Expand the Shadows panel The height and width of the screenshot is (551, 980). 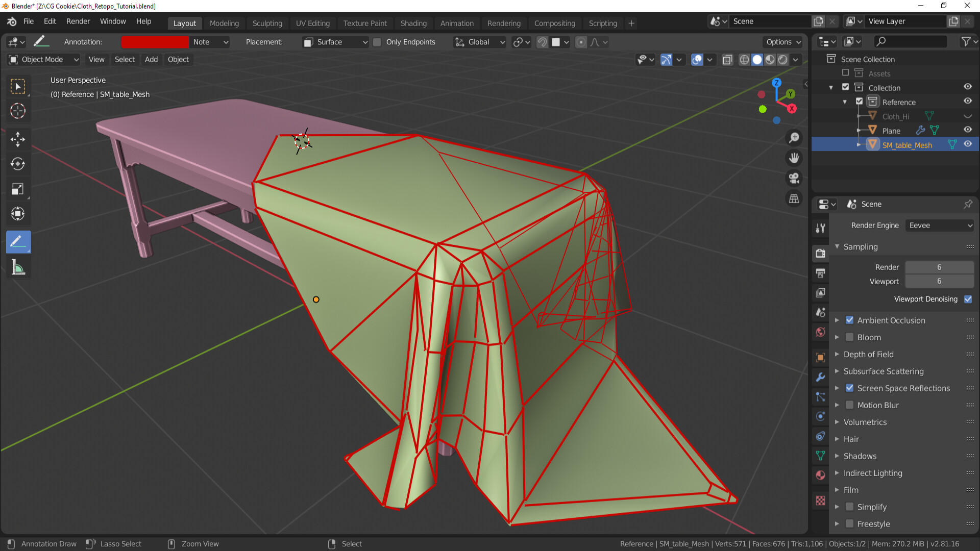837,456
